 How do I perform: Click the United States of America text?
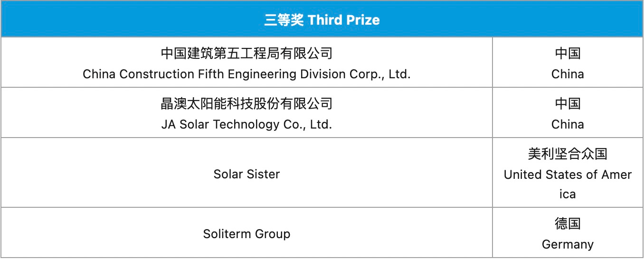[x=568, y=175]
